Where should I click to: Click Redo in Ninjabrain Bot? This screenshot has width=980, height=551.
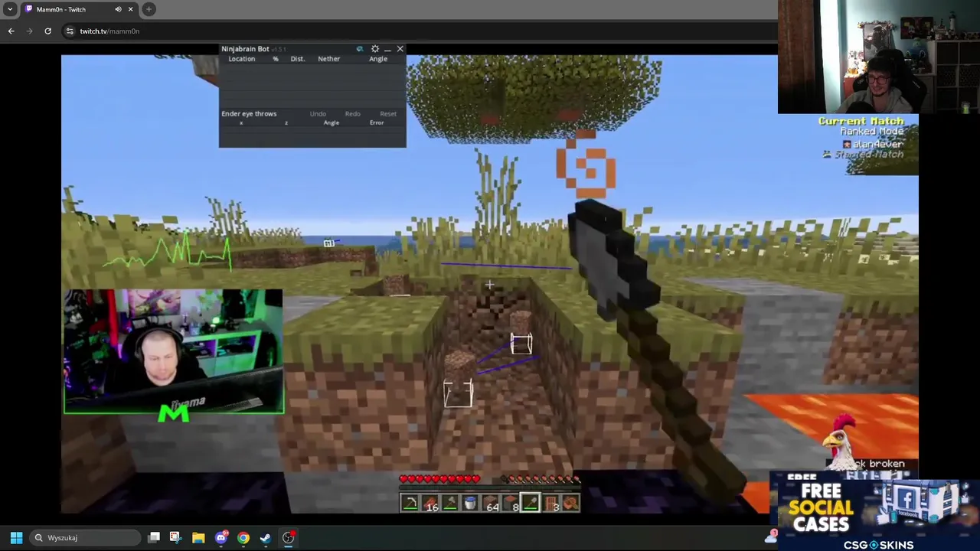pyautogui.click(x=352, y=114)
